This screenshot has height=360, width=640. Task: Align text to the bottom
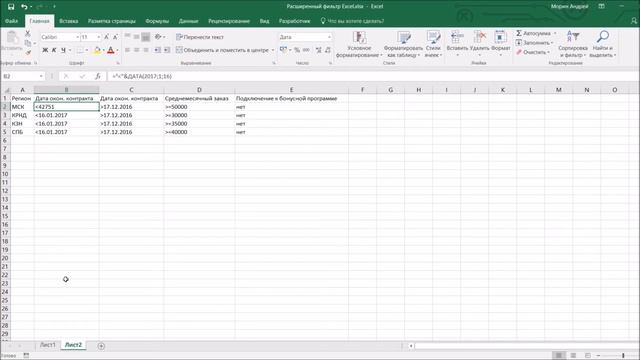tap(146, 37)
